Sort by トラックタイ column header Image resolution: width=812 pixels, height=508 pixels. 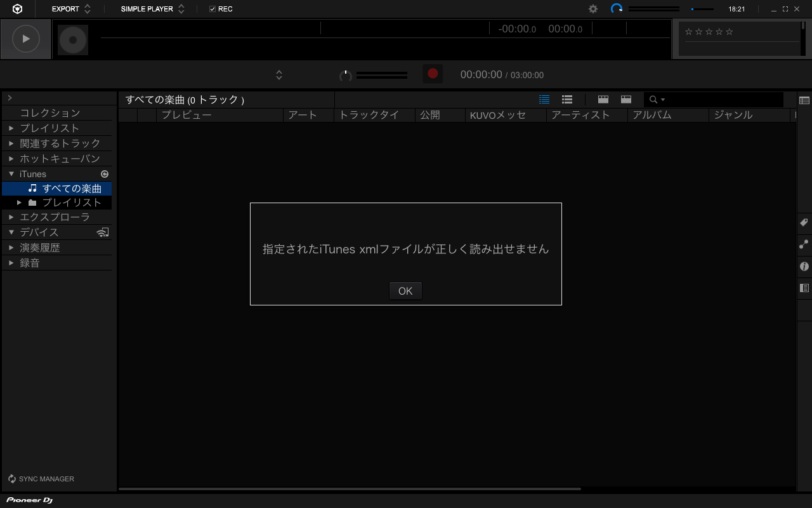click(x=374, y=115)
